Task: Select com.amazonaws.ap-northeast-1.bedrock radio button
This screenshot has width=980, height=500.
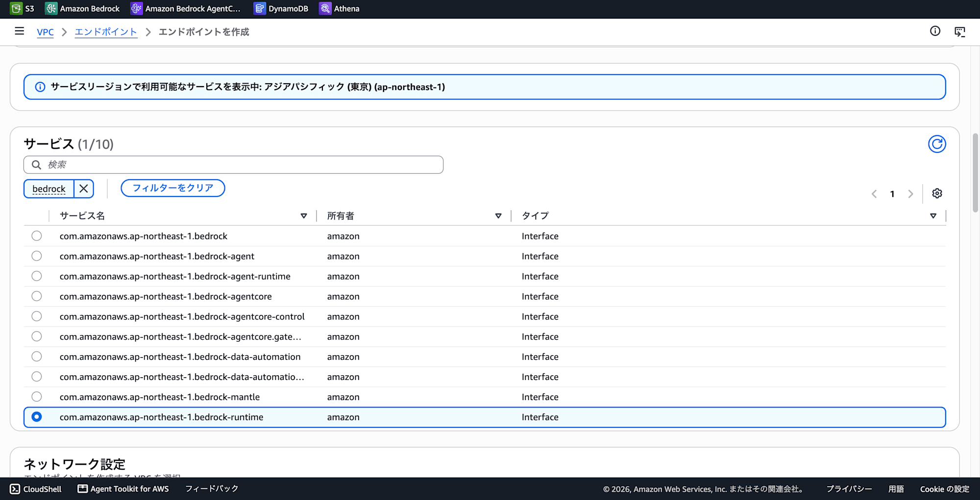Action: (37, 236)
